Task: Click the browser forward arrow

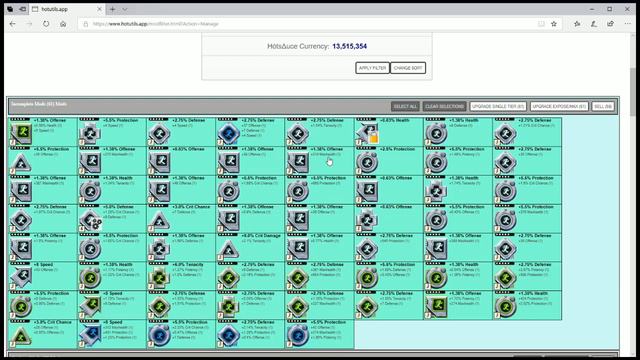Action: click(29, 24)
